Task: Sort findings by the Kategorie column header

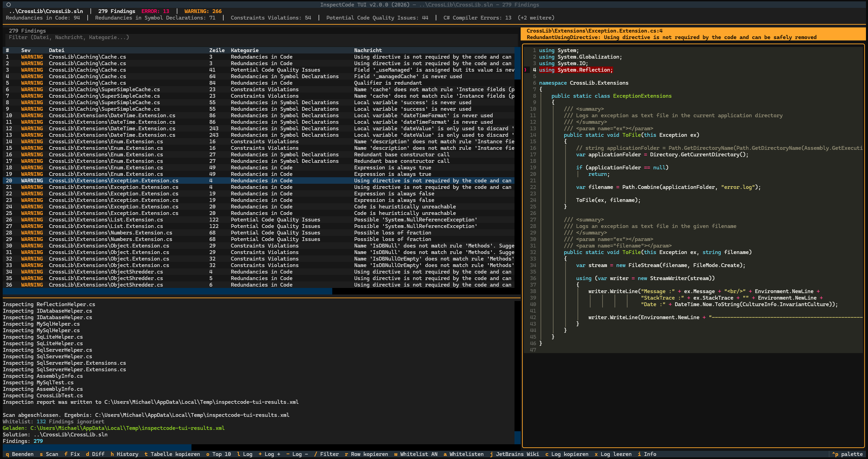Action: (244, 50)
